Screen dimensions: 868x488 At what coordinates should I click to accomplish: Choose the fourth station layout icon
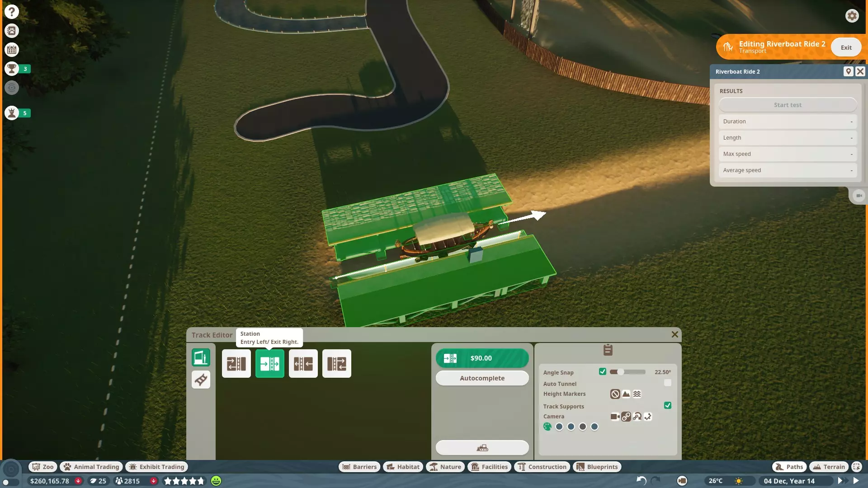(x=336, y=364)
